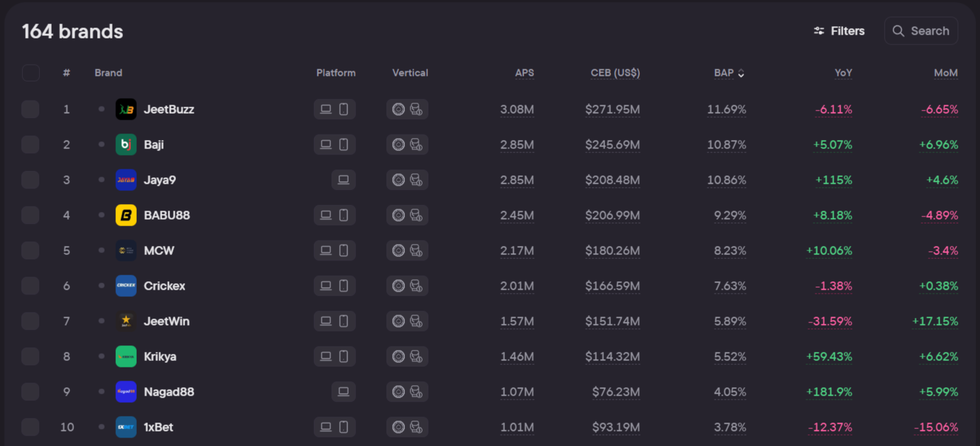Click the Krikya green logo icon
980x446 pixels.
point(126,356)
